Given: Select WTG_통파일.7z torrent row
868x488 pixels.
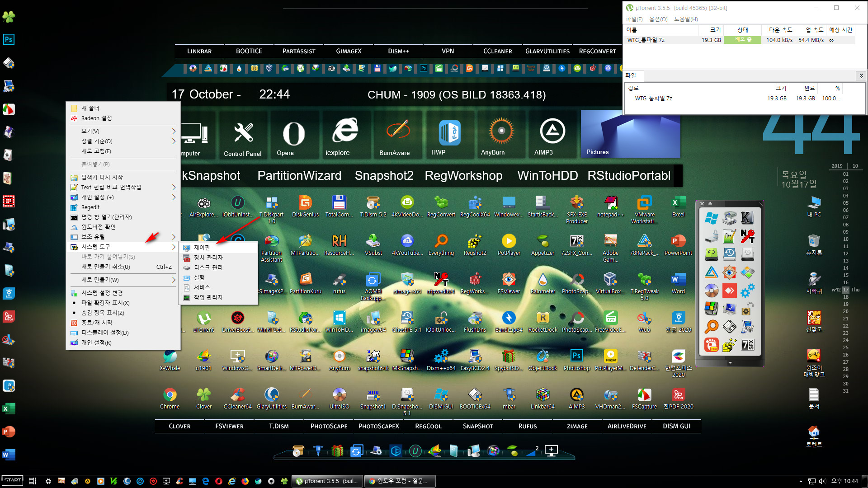Looking at the screenshot, I should tap(739, 40).
